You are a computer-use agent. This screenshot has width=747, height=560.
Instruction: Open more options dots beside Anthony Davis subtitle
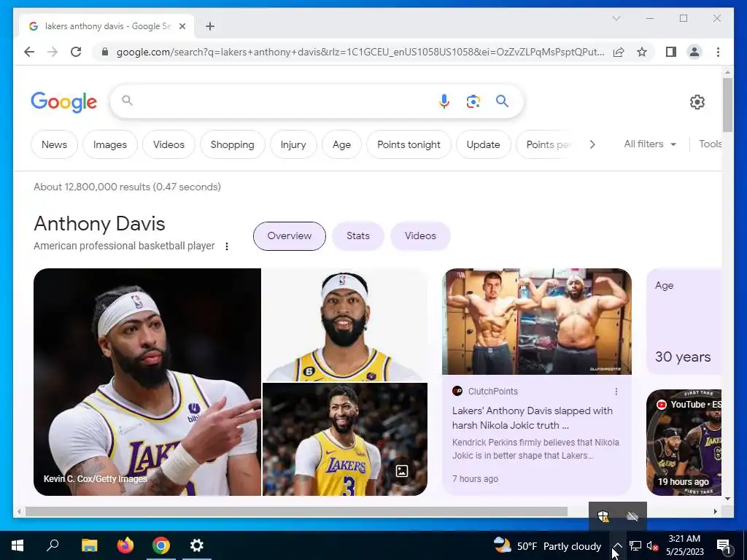tap(227, 246)
